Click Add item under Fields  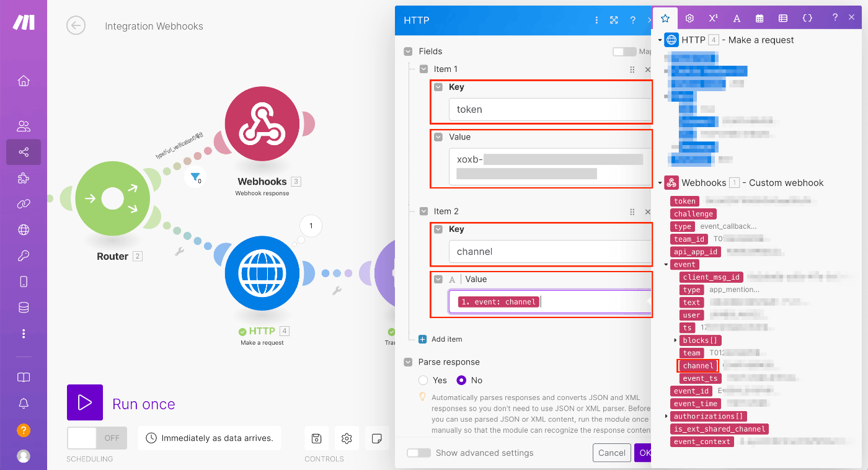pyautogui.click(x=440, y=339)
